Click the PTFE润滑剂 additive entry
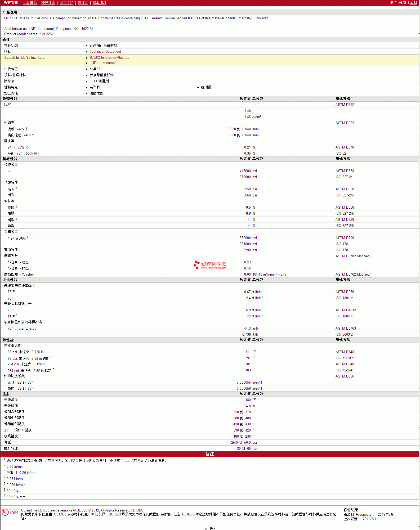This screenshot has width=420, height=530. click(99, 81)
